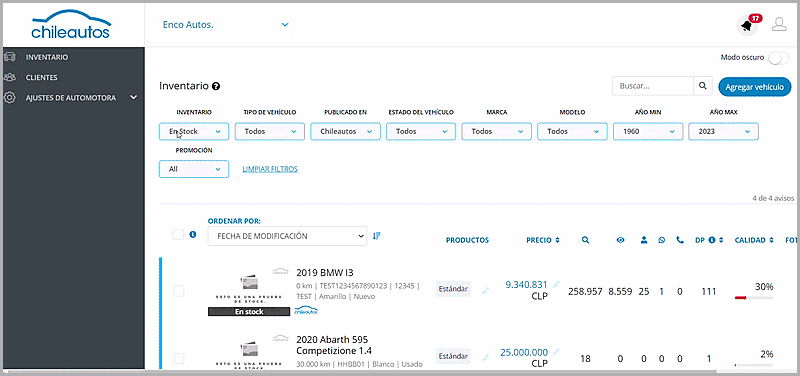Image resolution: width=800 pixels, height=376 pixels.
Task: Edit the BMW I3 price pencil icon
Action: (556, 284)
